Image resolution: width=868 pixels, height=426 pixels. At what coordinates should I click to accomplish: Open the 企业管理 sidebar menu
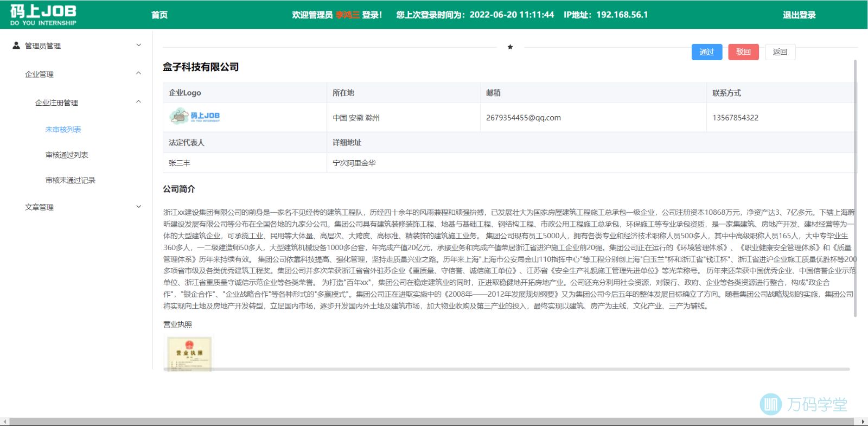coord(76,74)
